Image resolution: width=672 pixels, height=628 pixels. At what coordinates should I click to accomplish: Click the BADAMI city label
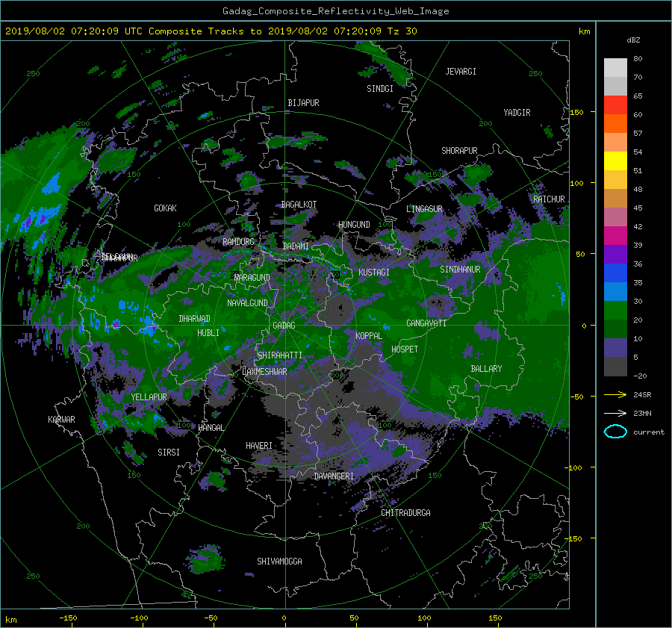[x=296, y=246]
